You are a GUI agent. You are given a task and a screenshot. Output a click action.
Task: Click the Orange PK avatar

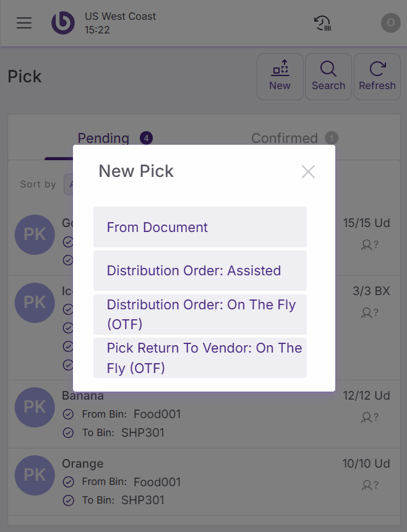click(x=35, y=475)
